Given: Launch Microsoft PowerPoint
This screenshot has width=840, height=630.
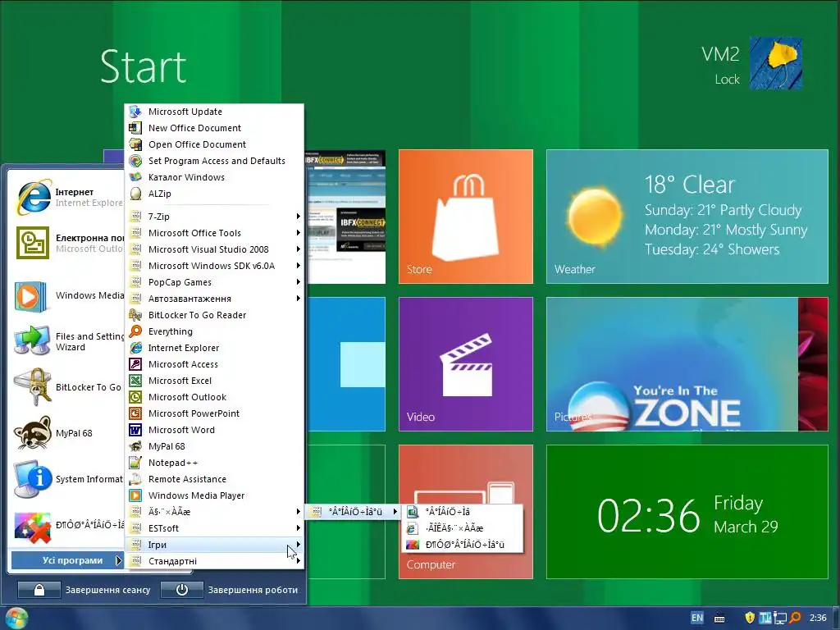Looking at the screenshot, I should 214,413.
